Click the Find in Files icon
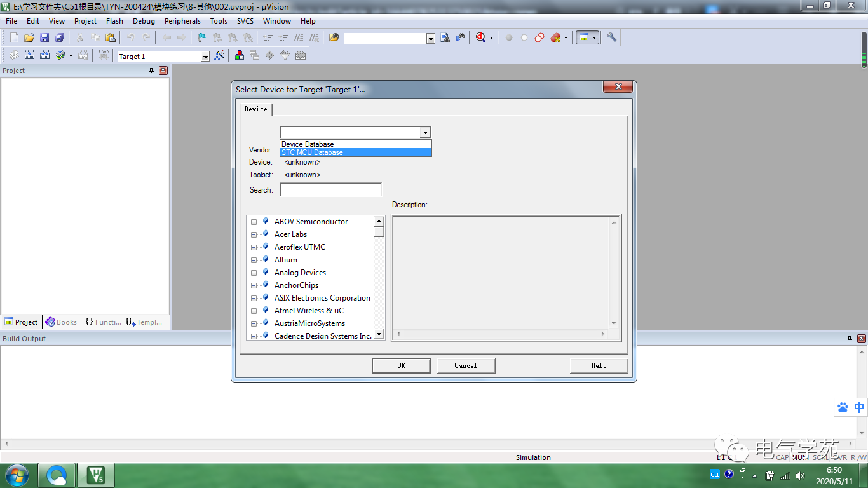 (334, 37)
